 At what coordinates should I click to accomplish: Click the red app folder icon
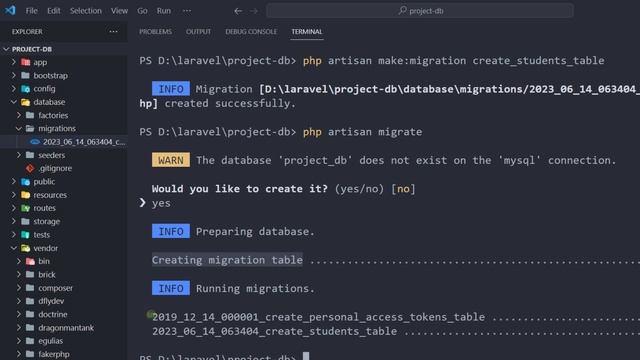(25, 62)
